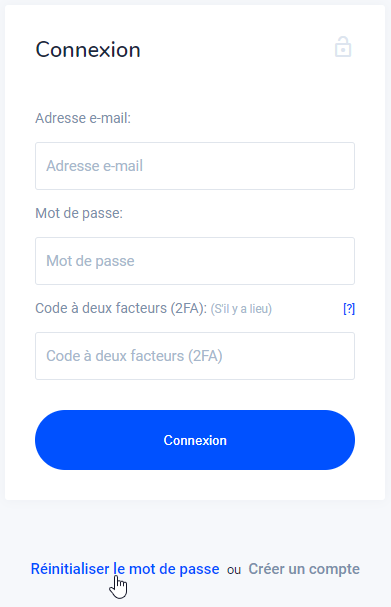Click the Connexion page heading
Image resolution: width=391 pixels, height=607 pixels.
pos(88,50)
